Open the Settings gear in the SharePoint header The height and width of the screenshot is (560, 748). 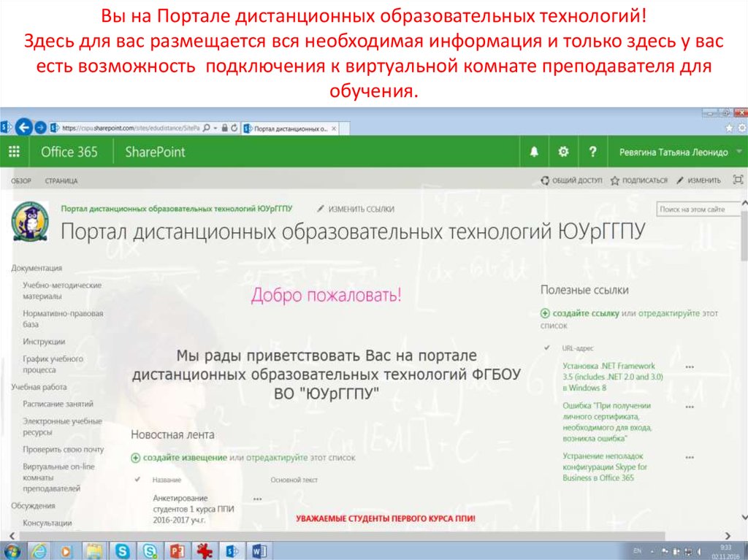click(563, 152)
